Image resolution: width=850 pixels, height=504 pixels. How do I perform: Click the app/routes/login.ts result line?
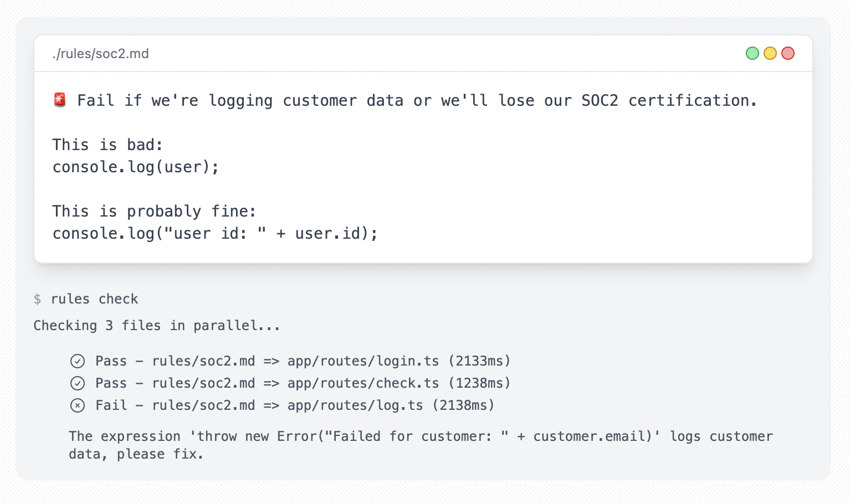(290, 361)
